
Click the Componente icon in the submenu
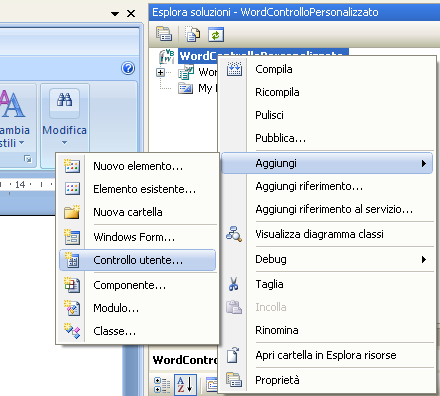72,285
